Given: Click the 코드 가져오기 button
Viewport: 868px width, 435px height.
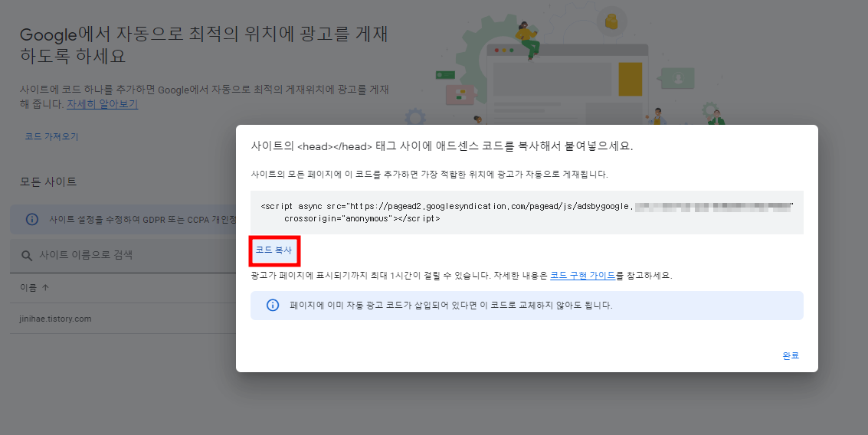Looking at the screenshot, I should [51, 136].
